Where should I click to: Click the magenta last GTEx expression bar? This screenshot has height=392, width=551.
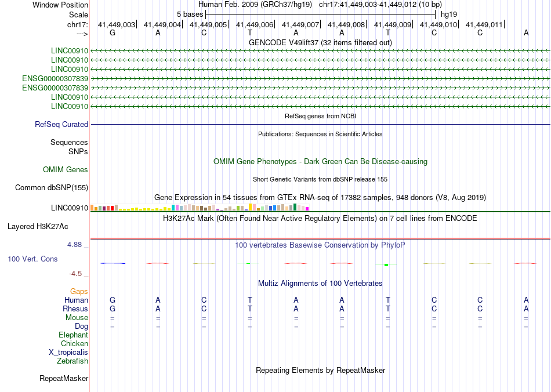pyautogui.click(x=307, y=209)
